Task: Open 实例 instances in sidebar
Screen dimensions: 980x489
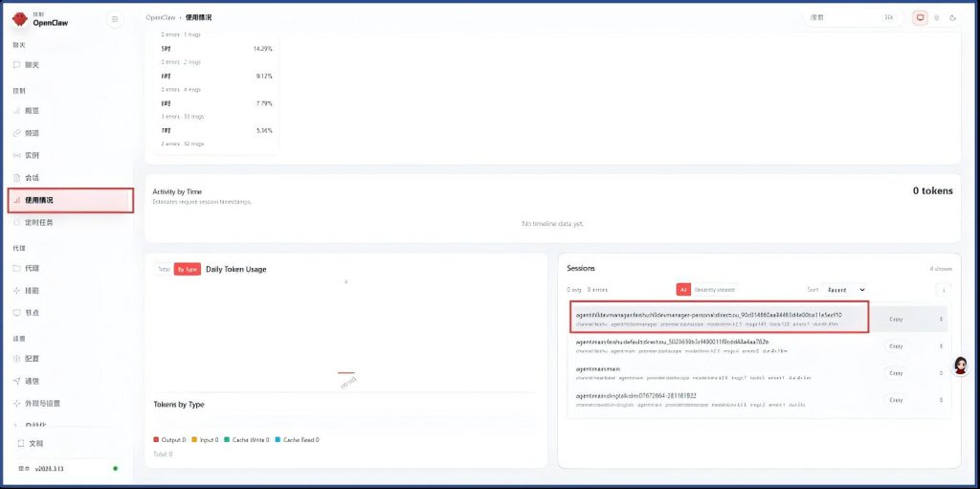Action: click(32, 155)
